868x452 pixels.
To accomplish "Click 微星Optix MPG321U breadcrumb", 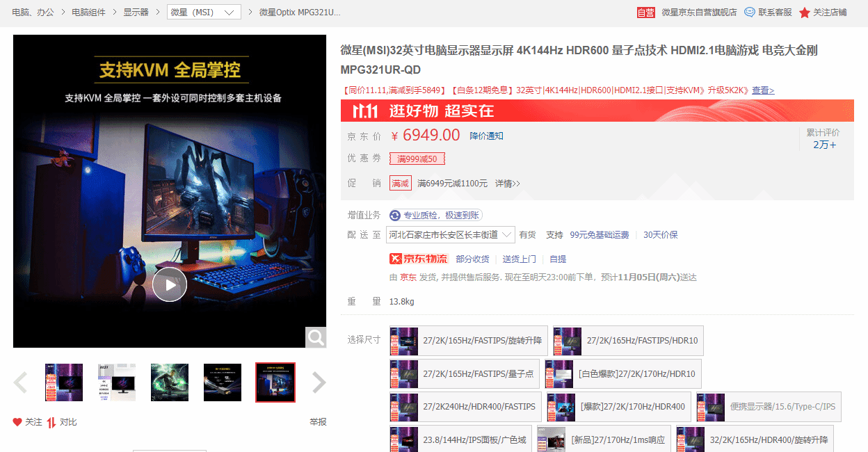I will click(300, 13).
